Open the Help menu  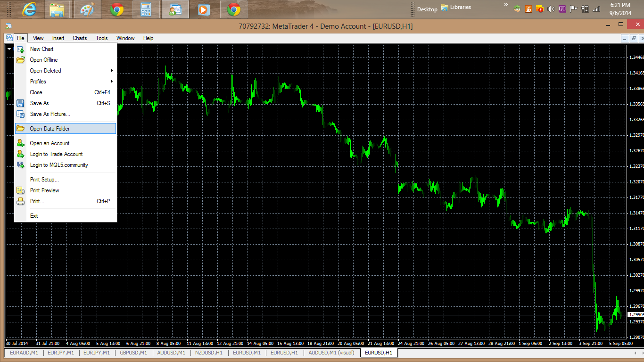pos(149,38)
